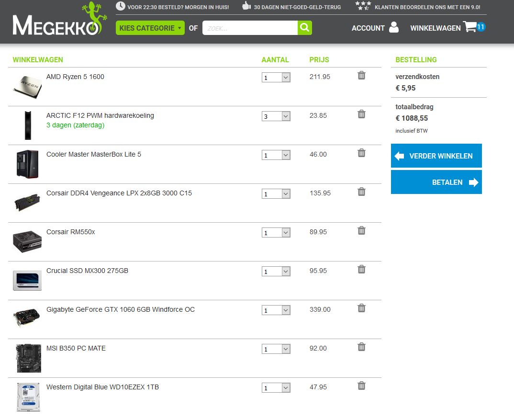Click '30 dagen niet-goed-geld-terug' text
The image size is (514, 420).
297,7
